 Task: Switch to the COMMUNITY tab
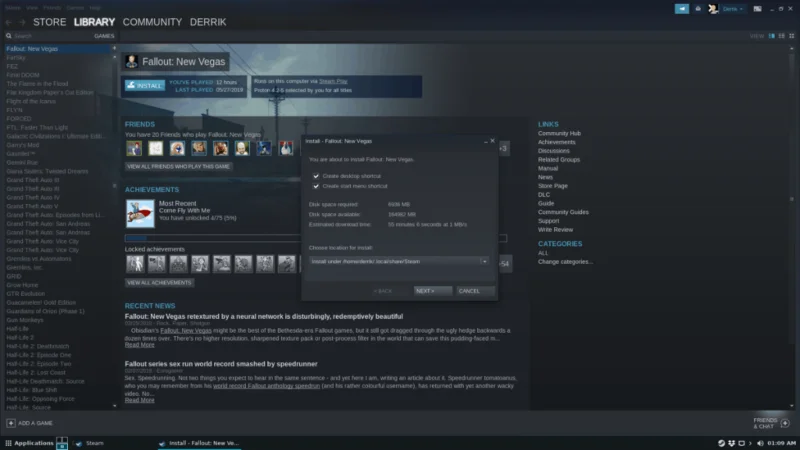pyautogui.click(x=152, y=22)
